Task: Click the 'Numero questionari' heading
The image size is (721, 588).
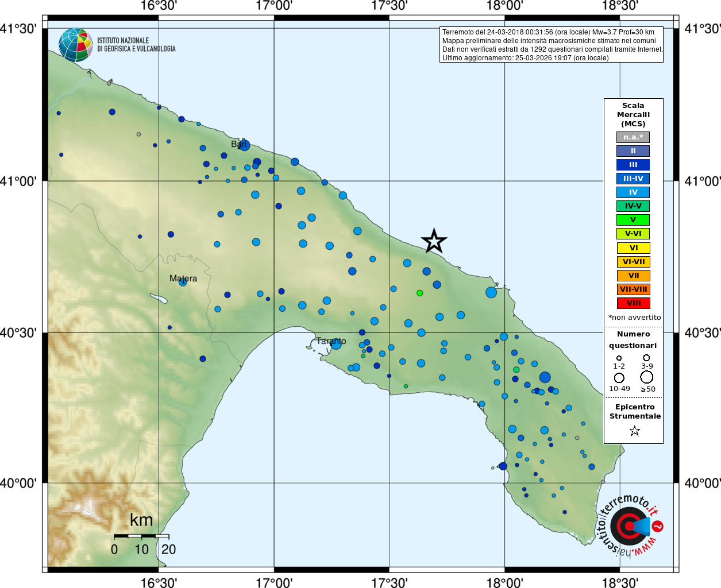Action: tap(633, 339)
